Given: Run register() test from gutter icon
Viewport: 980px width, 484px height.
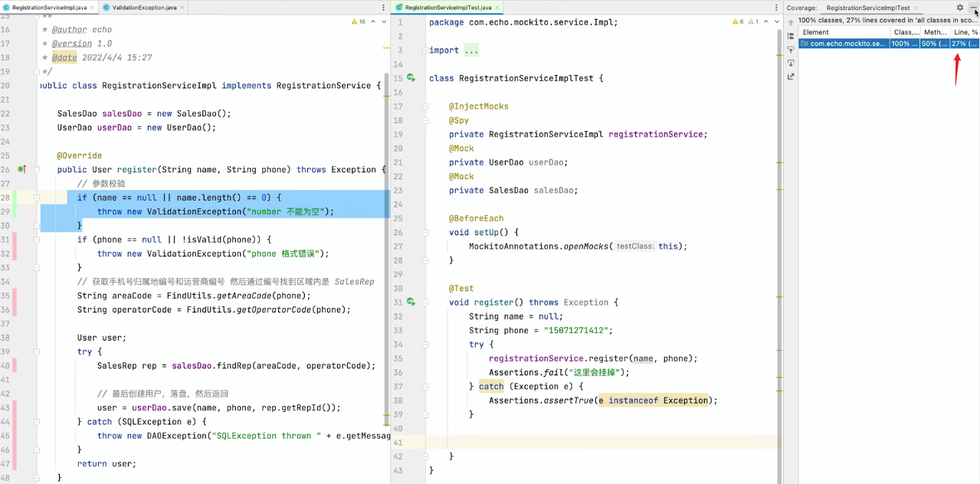Looking at the screenshot, I should click(x=411, y=302).
